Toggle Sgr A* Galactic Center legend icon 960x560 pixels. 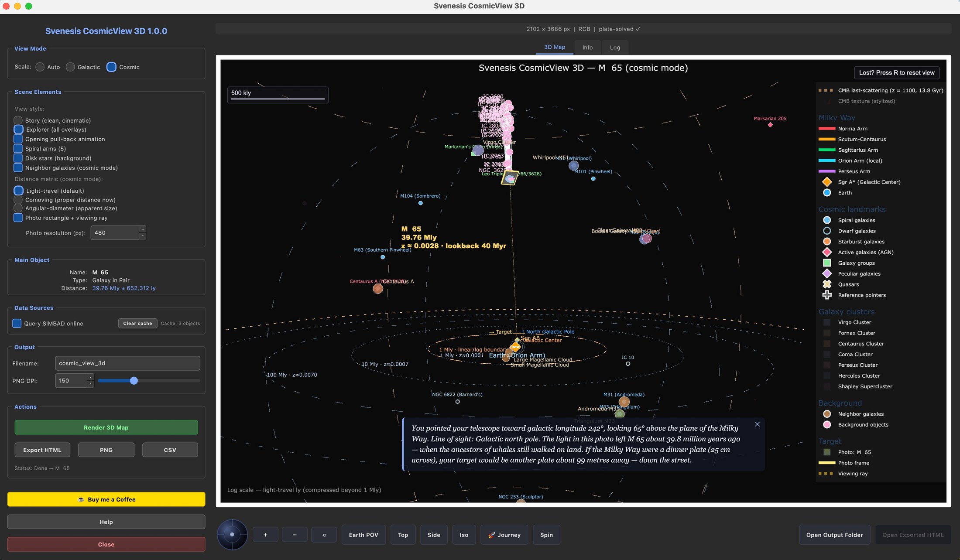coord(826,182)
